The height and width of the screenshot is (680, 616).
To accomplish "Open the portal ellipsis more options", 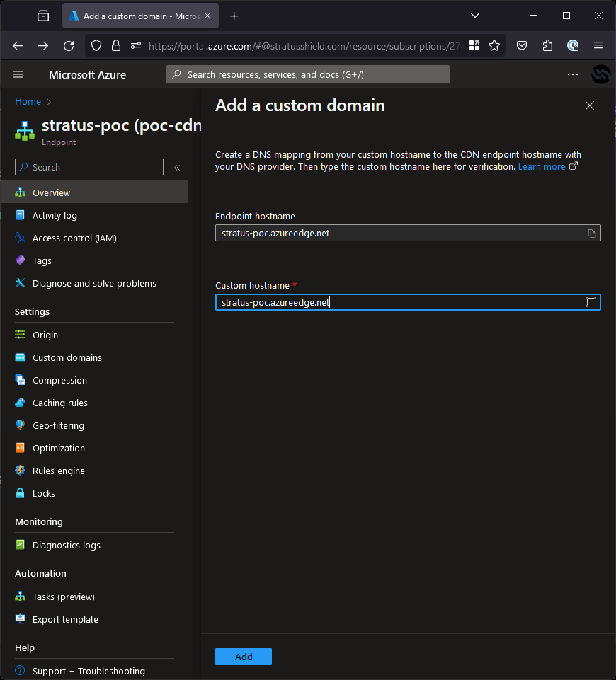I will tap(573, 74).
